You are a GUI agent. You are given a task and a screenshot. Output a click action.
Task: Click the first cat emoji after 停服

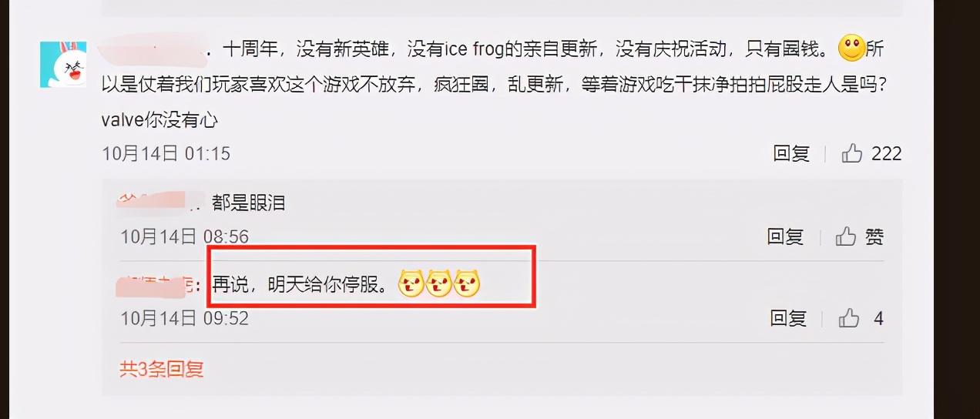(411, 284)
